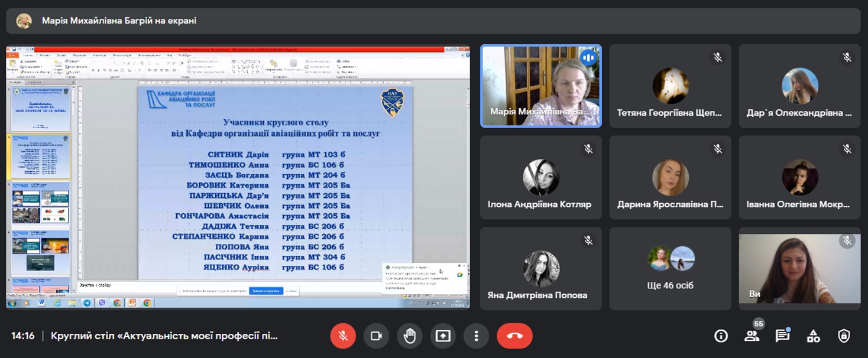This screenshot has width=868, height=358.
Task: Toggle the camera on or off
Action: (376, 336)
